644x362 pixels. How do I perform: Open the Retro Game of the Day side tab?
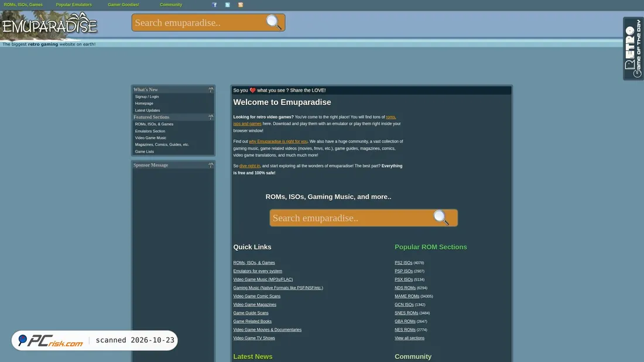[x=633, y=49]
